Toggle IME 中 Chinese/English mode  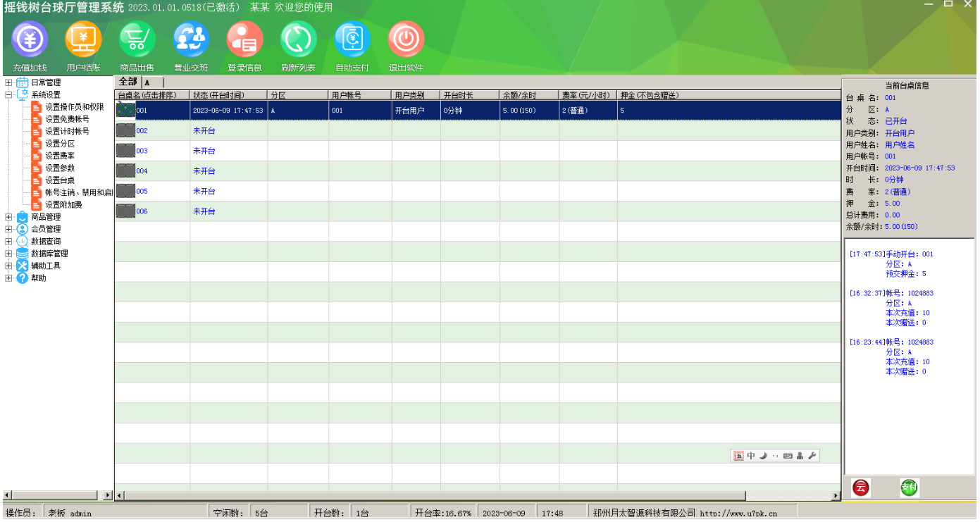pos(751,456)
